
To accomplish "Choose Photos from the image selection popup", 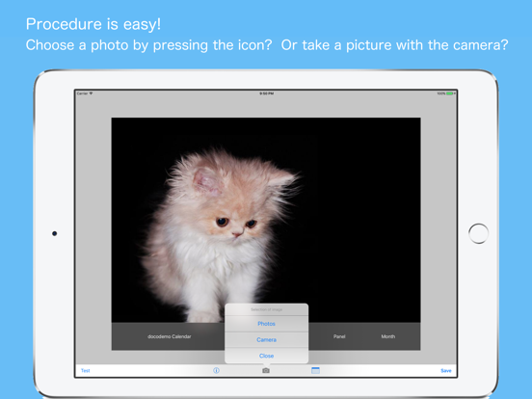I will pos(266,324).
